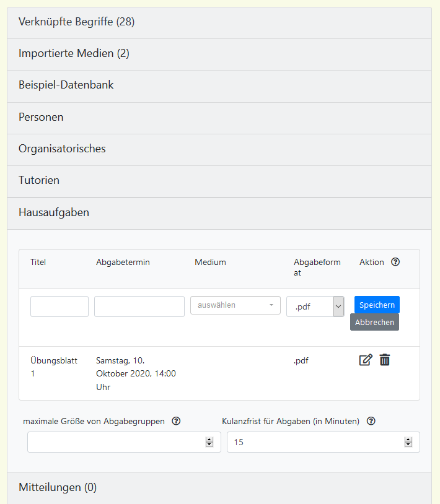440x504 pixels.
Task: Open the Beispiel-Datenbank section
Action: click(x=66, y=85)
